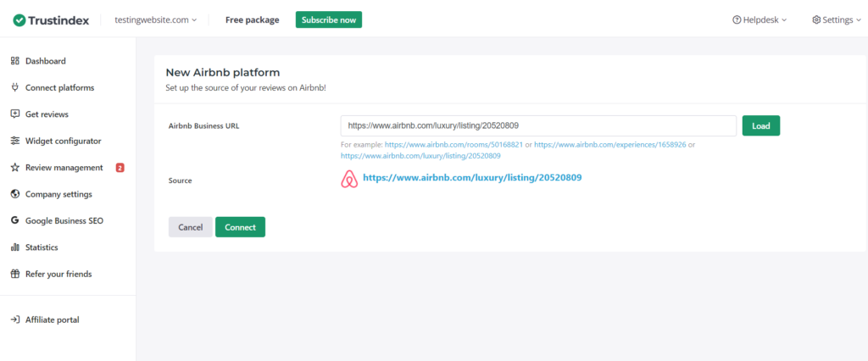
Task: Open the Settings dropdown menu
Action: [x=832, y=19]
